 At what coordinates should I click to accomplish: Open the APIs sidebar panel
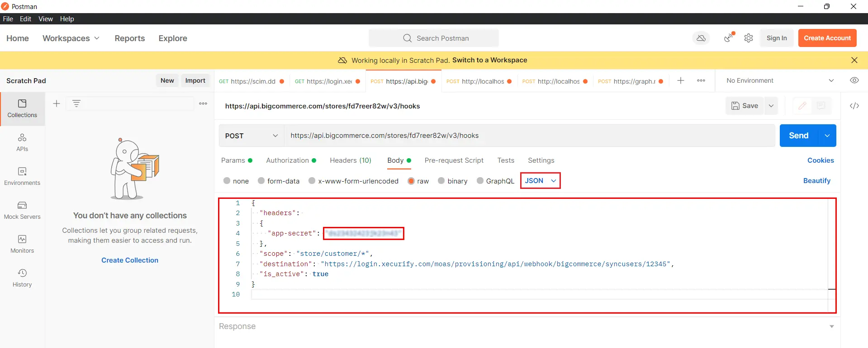(22, 143)
